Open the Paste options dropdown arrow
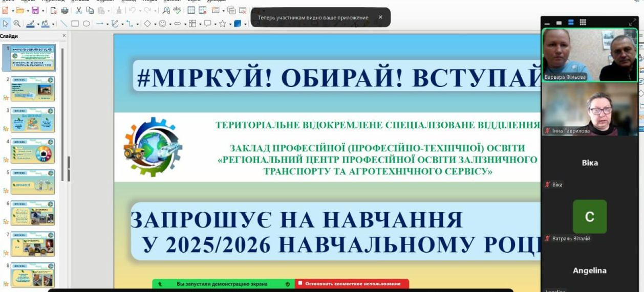Screen dimensions: 644x292 pos(109,11)
